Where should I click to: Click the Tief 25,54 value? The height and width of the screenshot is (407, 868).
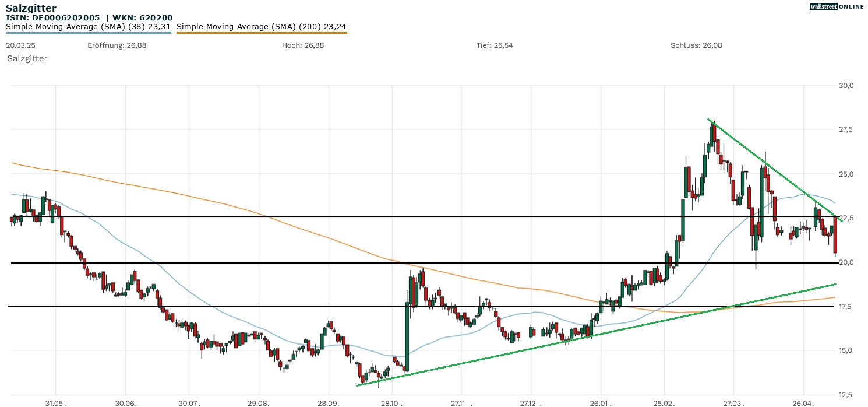pos(494,45)
